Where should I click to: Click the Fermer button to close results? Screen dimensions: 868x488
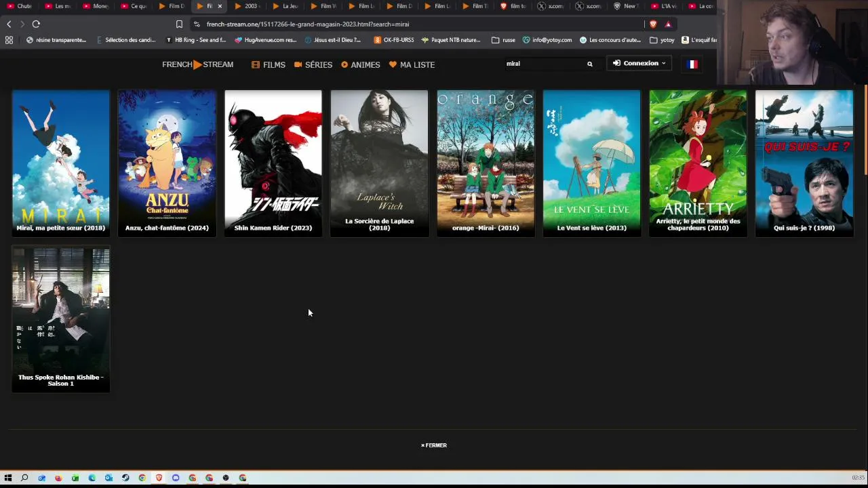coord(434,445)
